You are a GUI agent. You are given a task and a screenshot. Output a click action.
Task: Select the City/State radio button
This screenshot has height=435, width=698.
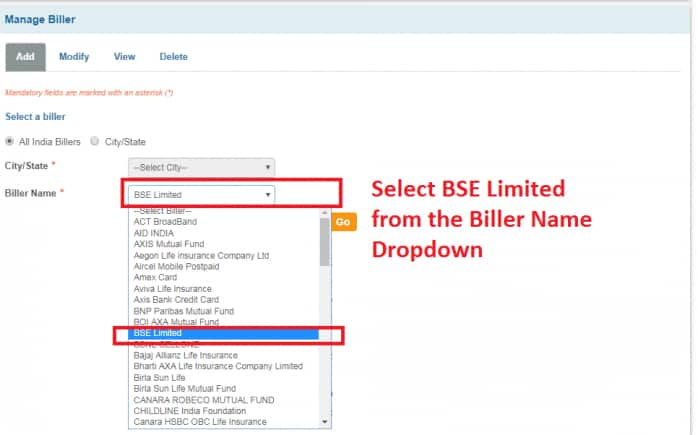94,142
